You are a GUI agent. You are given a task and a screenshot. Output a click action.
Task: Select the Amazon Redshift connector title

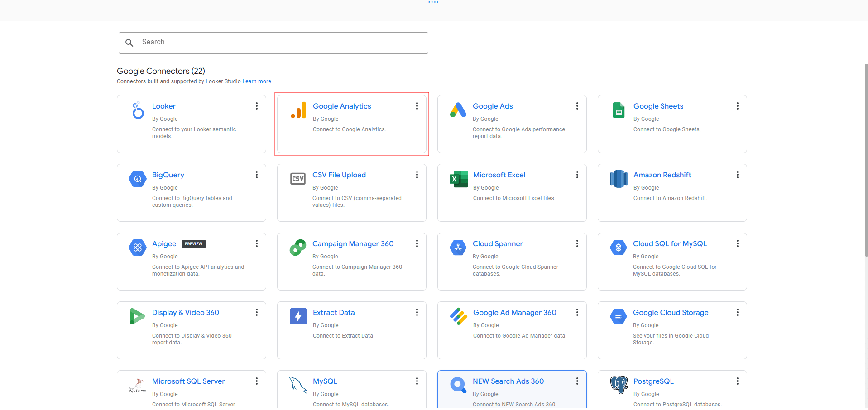click(x=662, y=175)
